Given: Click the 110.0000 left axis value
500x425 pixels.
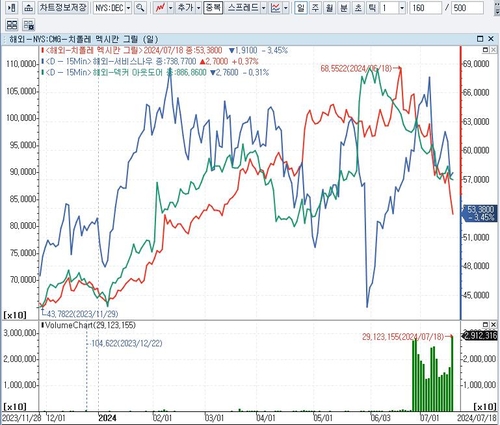Looking at the screenshot, I should (x=22, y=64).
